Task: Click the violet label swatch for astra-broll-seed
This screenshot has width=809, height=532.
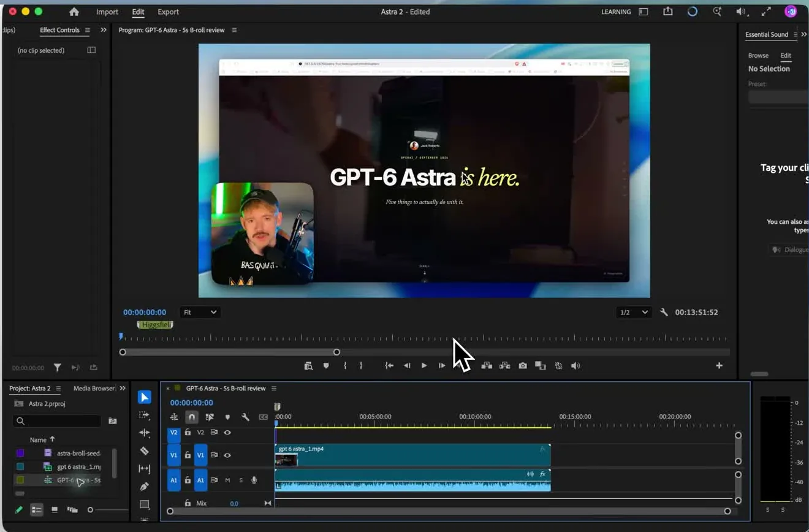Action: (20, 453)
